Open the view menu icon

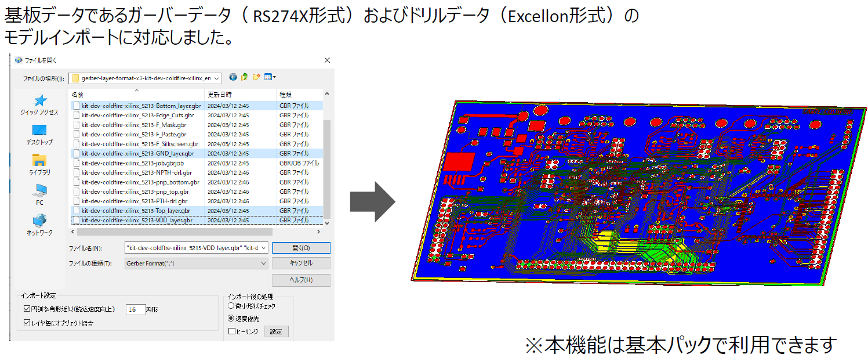[x=270, y=77]
